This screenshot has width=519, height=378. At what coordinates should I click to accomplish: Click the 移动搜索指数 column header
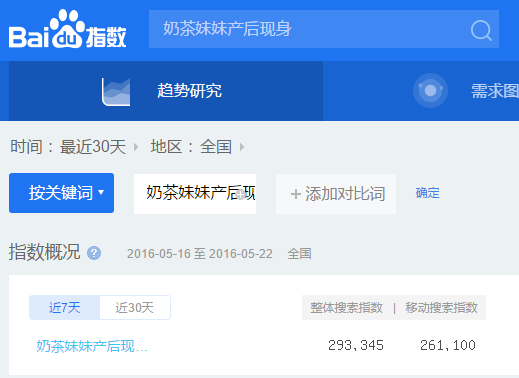pos(441,307)
